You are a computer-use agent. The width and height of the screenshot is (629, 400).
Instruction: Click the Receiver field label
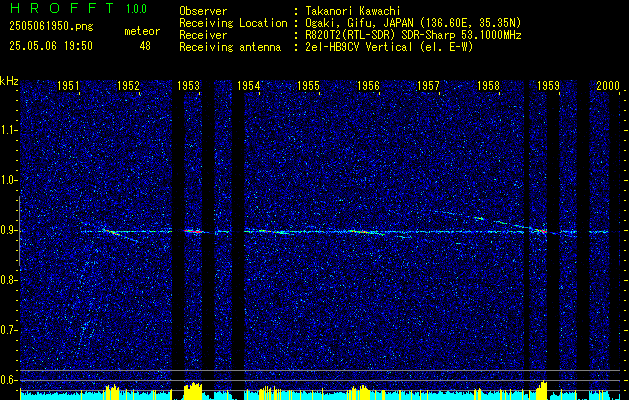click(x=203, y=35)
